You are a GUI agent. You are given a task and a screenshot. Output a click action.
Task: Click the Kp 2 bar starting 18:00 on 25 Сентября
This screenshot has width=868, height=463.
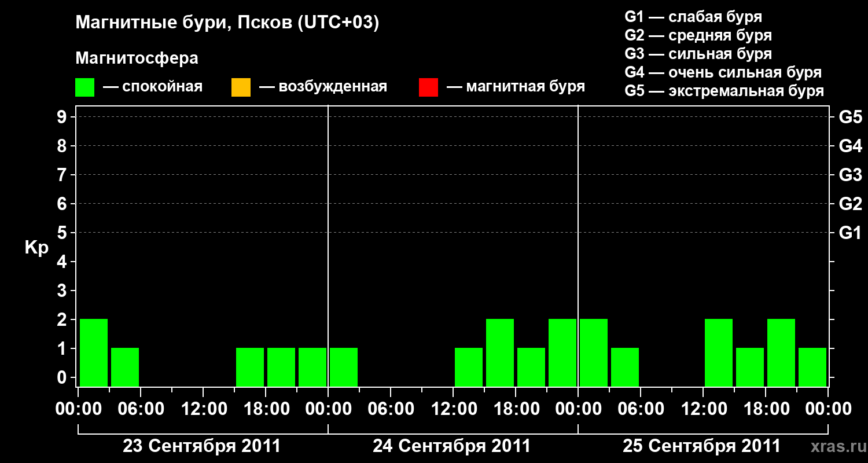pos(781,352)
